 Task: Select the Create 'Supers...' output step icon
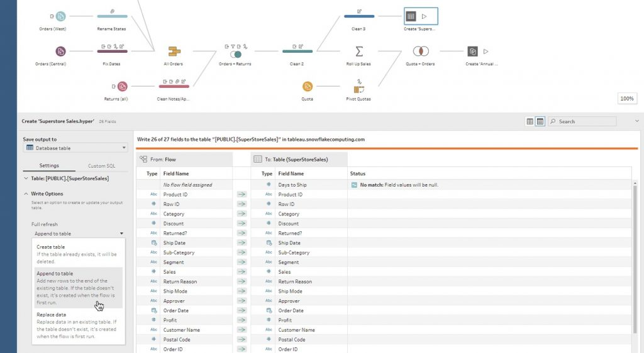(x=411, y=16)
